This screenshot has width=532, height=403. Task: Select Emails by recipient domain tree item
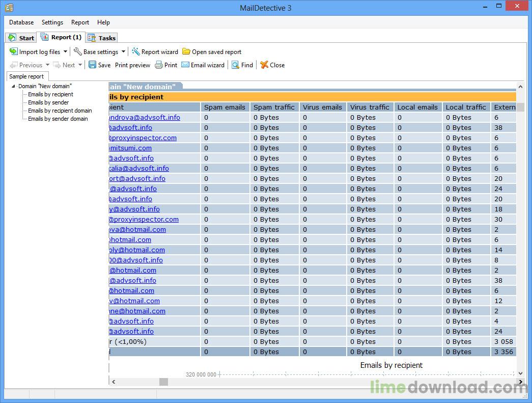(x=60, y=111)
